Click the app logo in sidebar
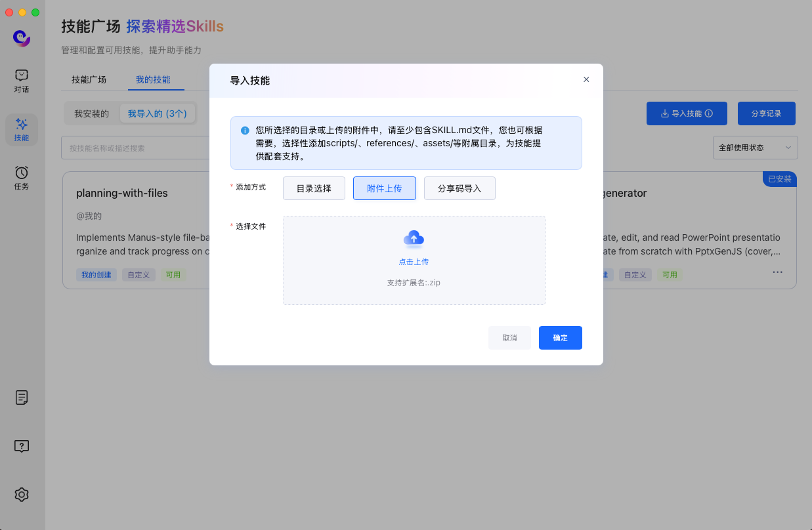This screenshot has height=530, width=812. click(22, 38)
